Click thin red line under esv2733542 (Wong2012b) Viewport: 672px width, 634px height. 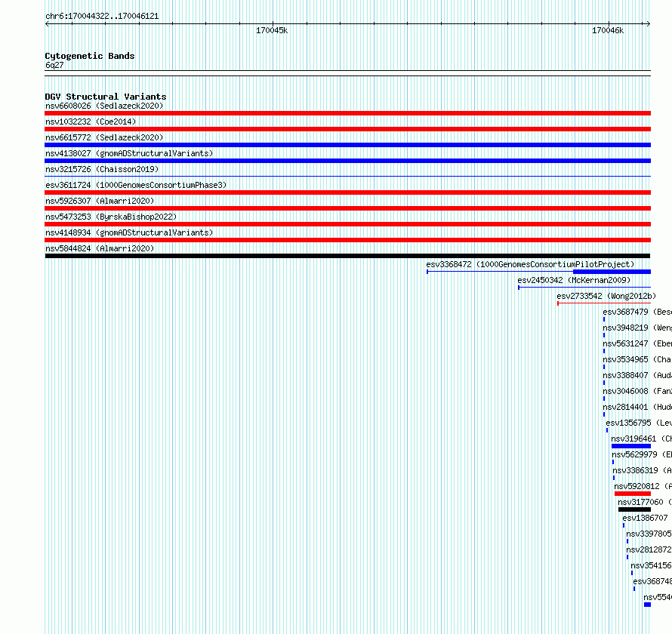pos(604,303)
